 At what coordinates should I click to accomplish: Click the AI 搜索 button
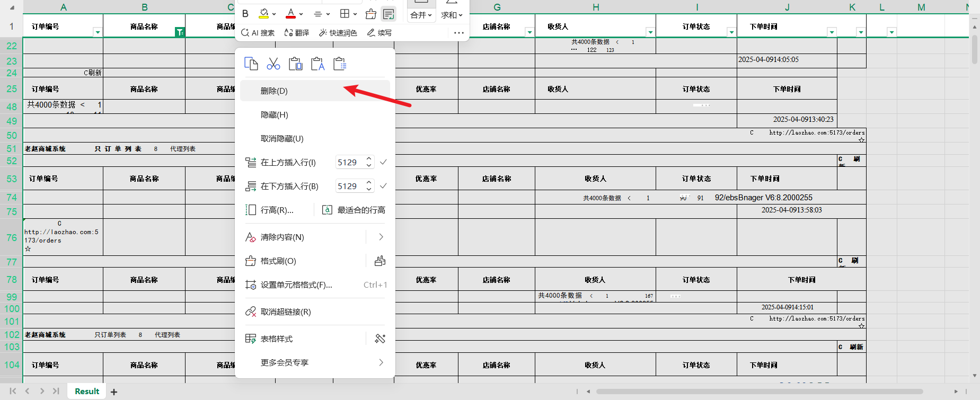258,33
